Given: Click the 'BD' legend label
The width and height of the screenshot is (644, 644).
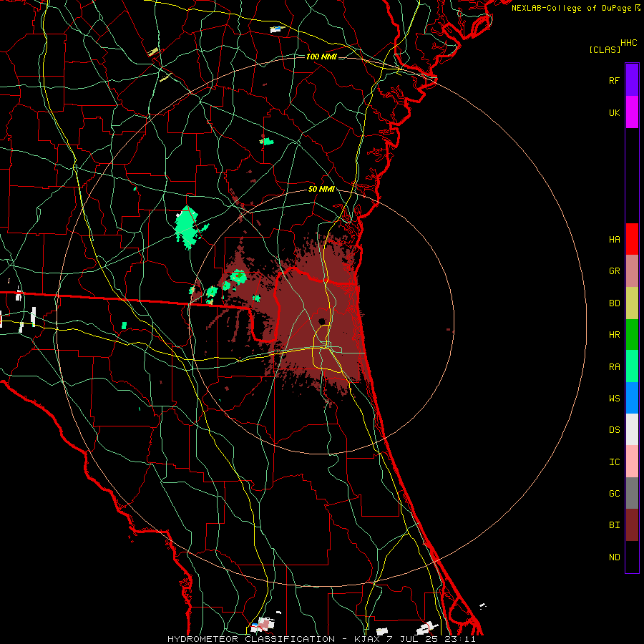Looking at the screenshot, I should (614, 303).
